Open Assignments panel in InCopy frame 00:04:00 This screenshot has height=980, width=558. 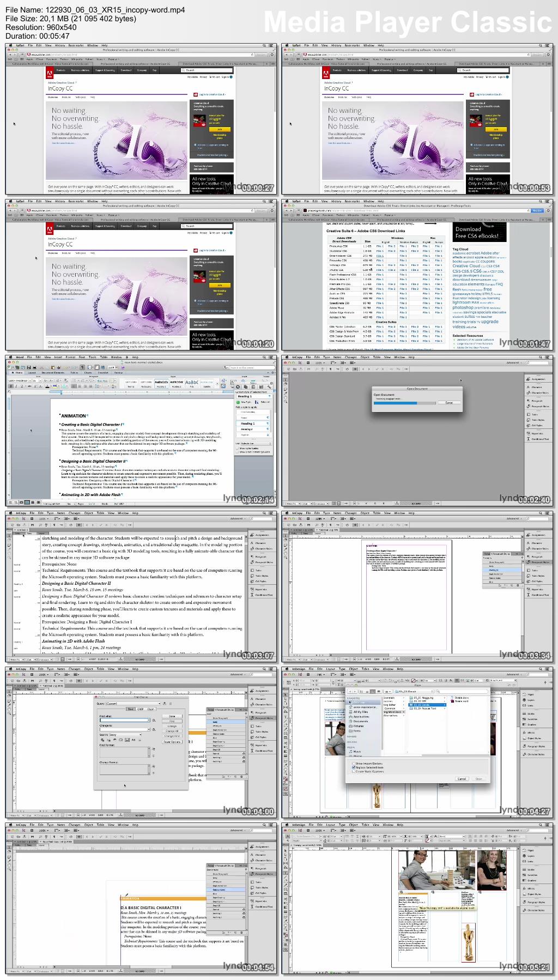260,691
